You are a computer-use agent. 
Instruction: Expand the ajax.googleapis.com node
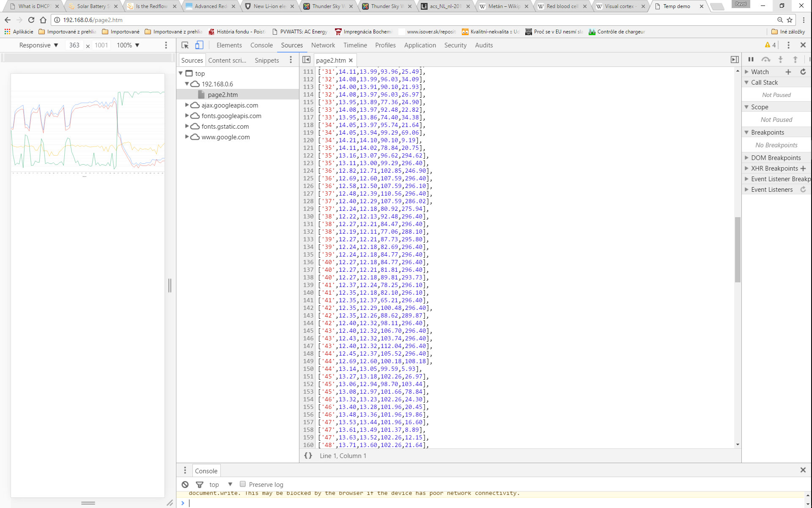coord(187,105)
